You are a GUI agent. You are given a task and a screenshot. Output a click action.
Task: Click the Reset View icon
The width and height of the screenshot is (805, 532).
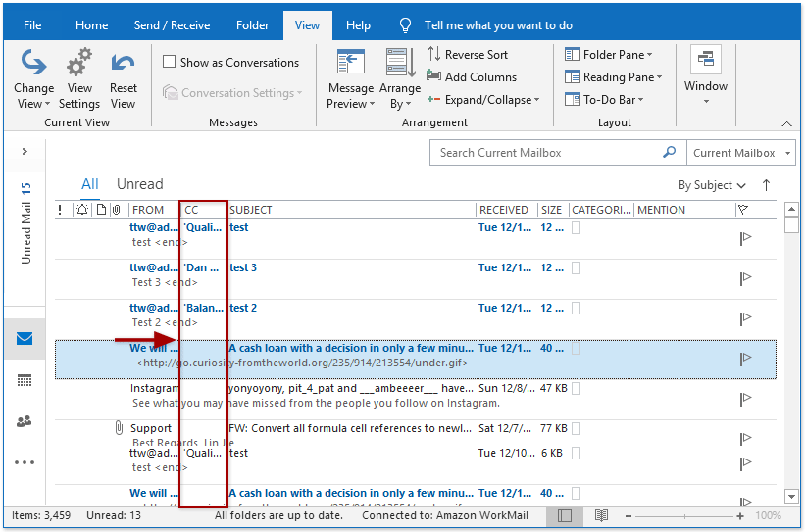point(123,65)
